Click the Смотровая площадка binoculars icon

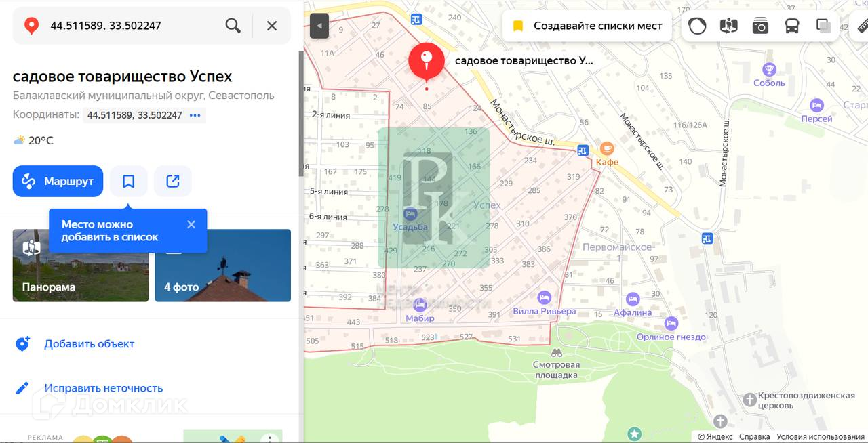(x=556, y=353)
